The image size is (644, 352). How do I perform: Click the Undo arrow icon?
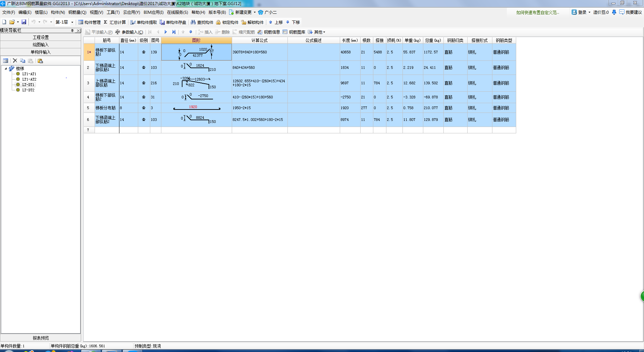pos(34,22)
